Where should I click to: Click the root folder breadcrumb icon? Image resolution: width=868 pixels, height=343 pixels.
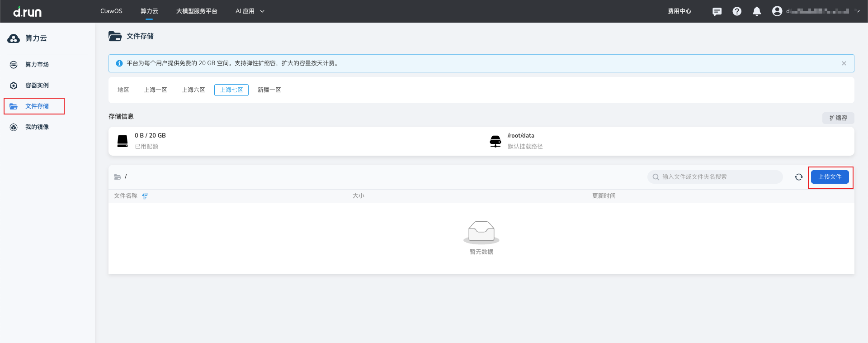118,177
